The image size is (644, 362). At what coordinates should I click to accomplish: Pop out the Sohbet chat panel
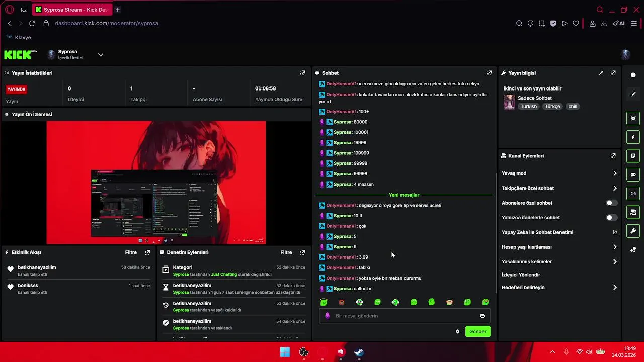[489, 73]
